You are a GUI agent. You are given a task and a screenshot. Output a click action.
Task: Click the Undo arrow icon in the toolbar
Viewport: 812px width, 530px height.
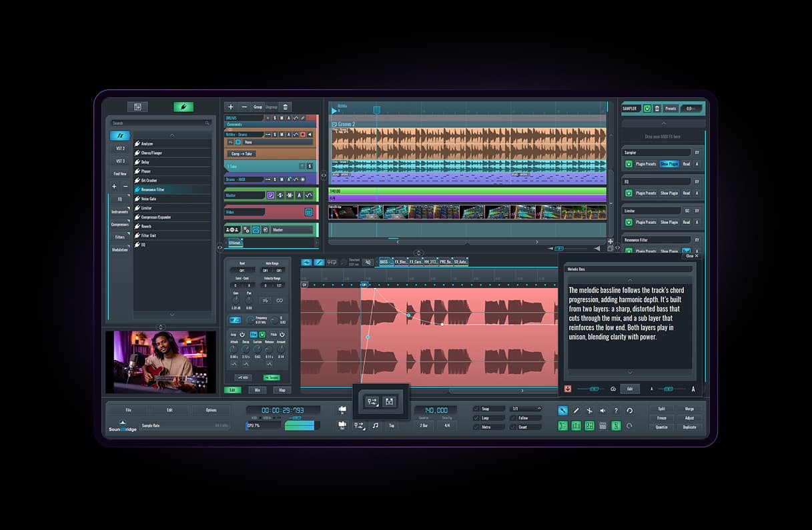630,410
